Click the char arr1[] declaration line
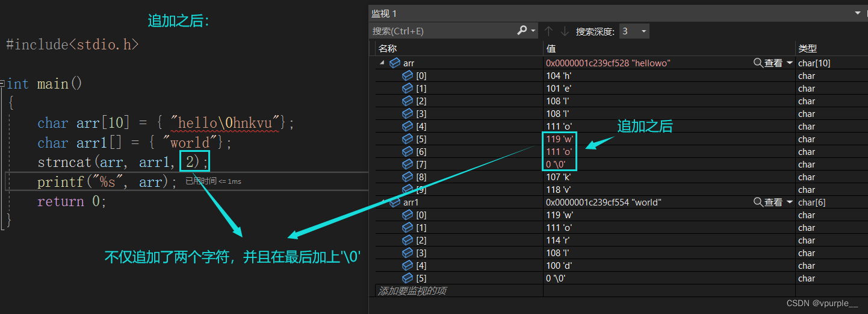Screen dimensions: 868x314 pyautogui.click(x=134, y=143)
